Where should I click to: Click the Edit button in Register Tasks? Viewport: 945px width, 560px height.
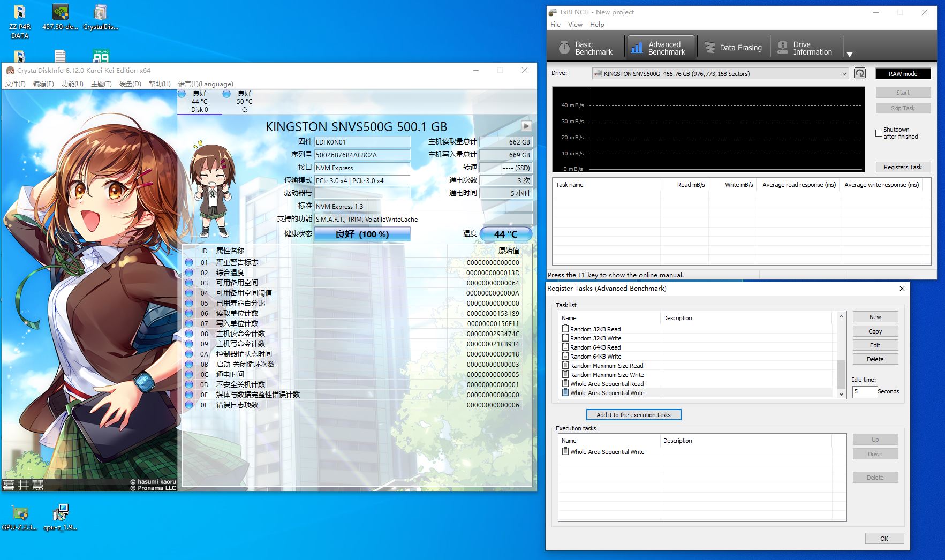tap(875, 345)
